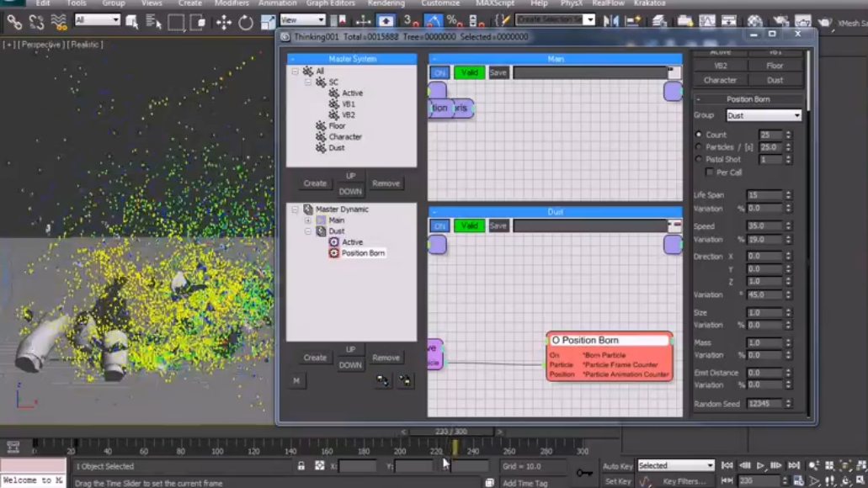The image size is (868, 488).
Task: Expand the Main node under Master Dynamic
Action: pyautogui.click(x=308, y=220)
